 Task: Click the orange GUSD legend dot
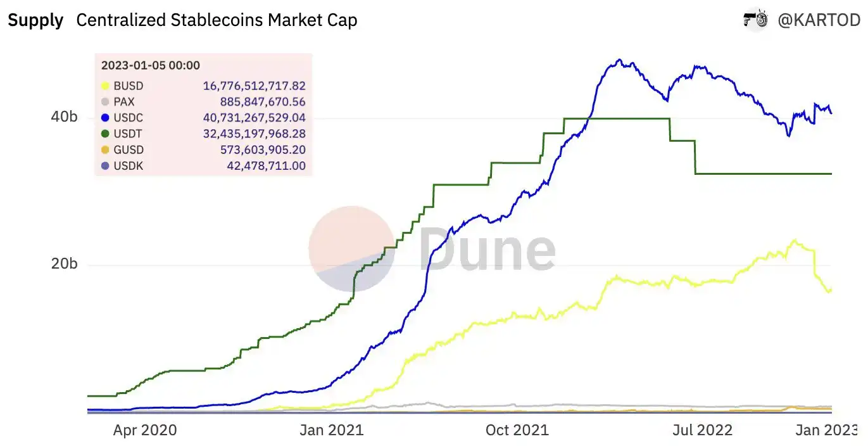tap(106, 150)
